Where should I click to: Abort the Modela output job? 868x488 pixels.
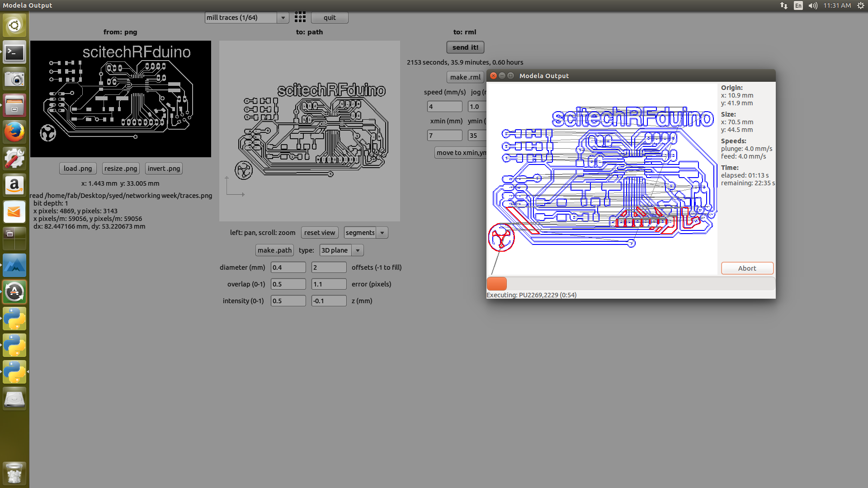[x=747, y=268]
